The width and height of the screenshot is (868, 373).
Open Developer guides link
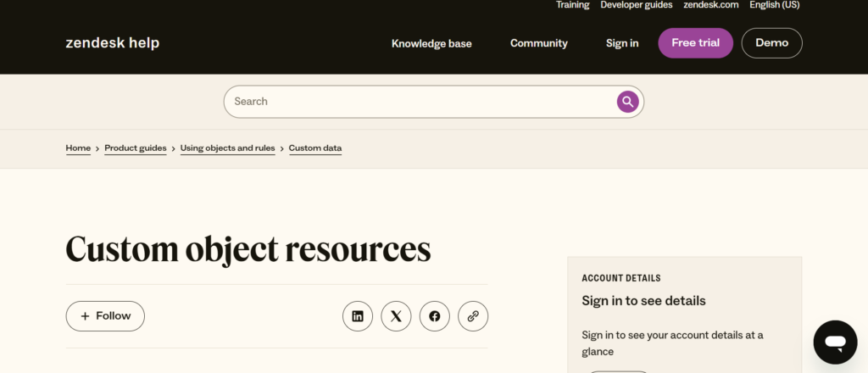pyautogui.click(x=636, y=5)
